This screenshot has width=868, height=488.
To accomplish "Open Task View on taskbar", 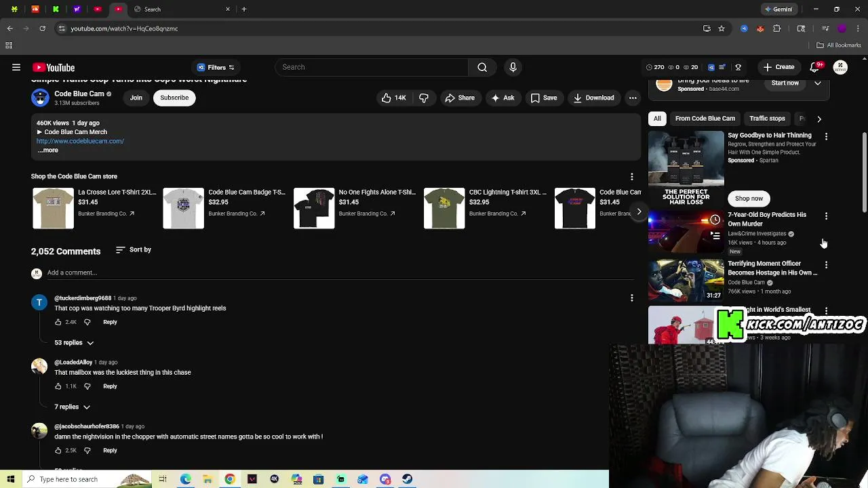I will click(x=163, y=479).
